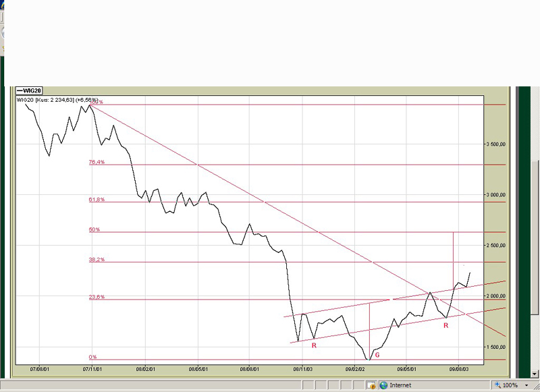The image size is (540, 392).
Task: Click the 3 000,00 price axis label
Action: [x=495, y=195]
